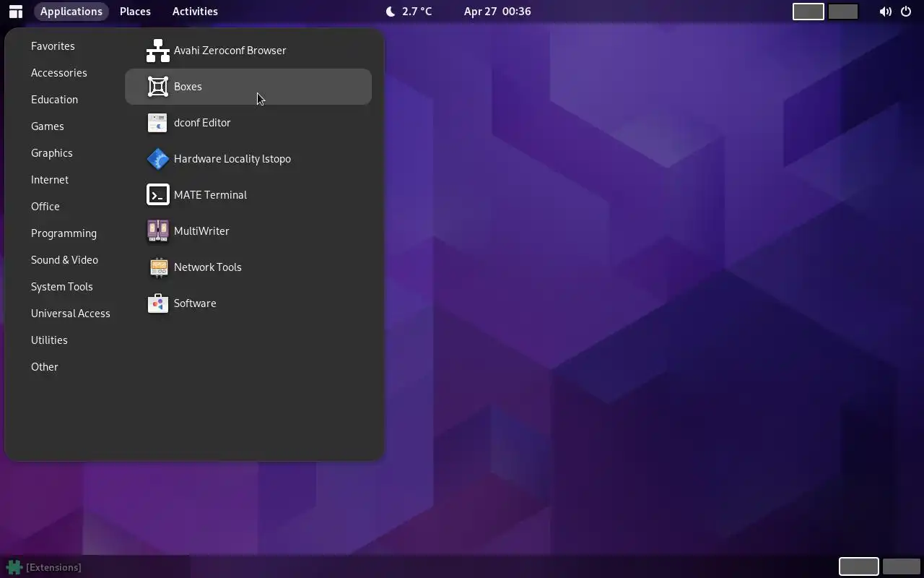The width and height of the screenshot is (924, 578).
Task: Switch to second workspace in top bar
Action: (x=842, y=12)
